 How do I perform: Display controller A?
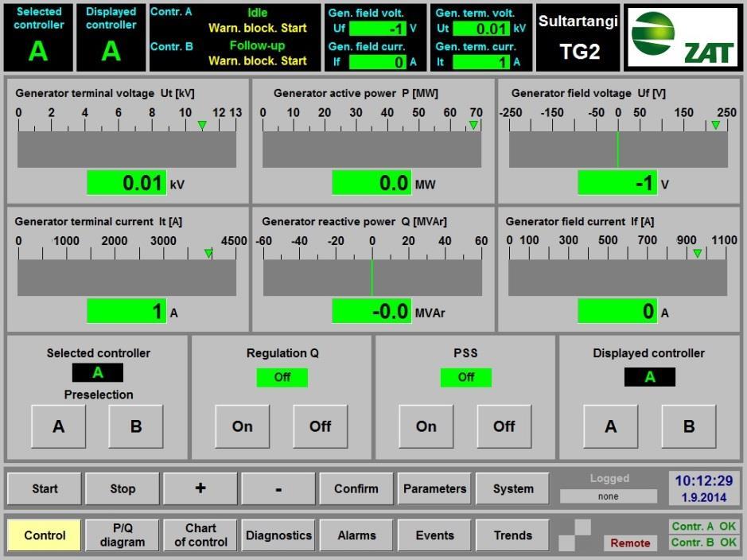coord(611,426)
